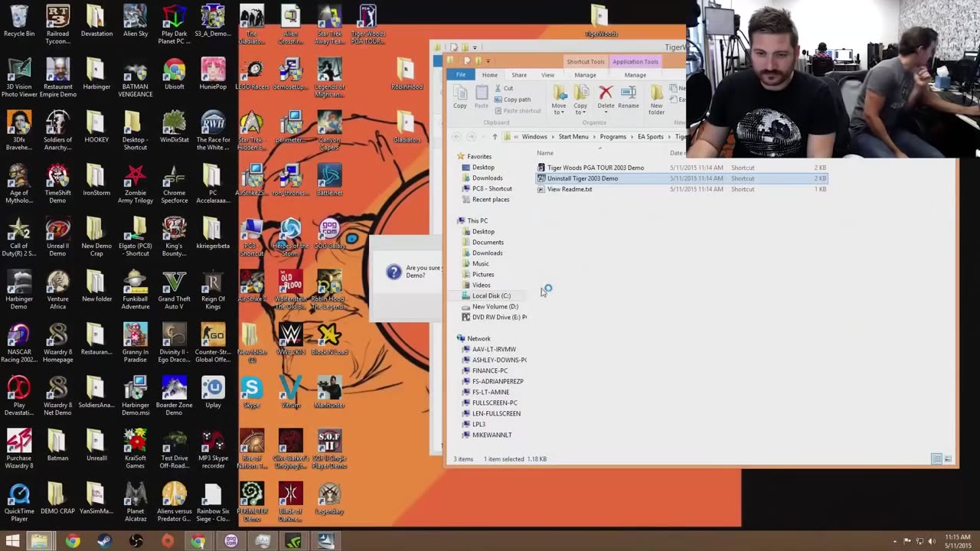Open PC8 - Shortcut in Favorites

(492, 189)
